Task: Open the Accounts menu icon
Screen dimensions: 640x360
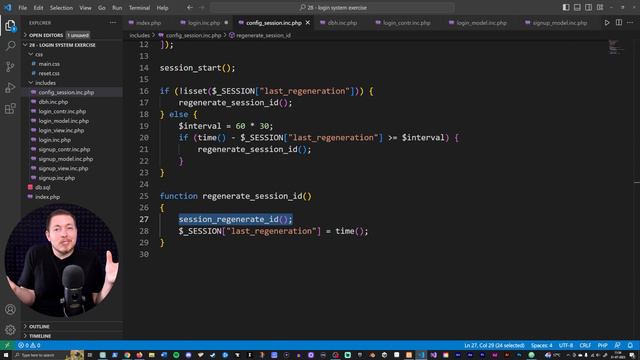Action: [10, 309]
